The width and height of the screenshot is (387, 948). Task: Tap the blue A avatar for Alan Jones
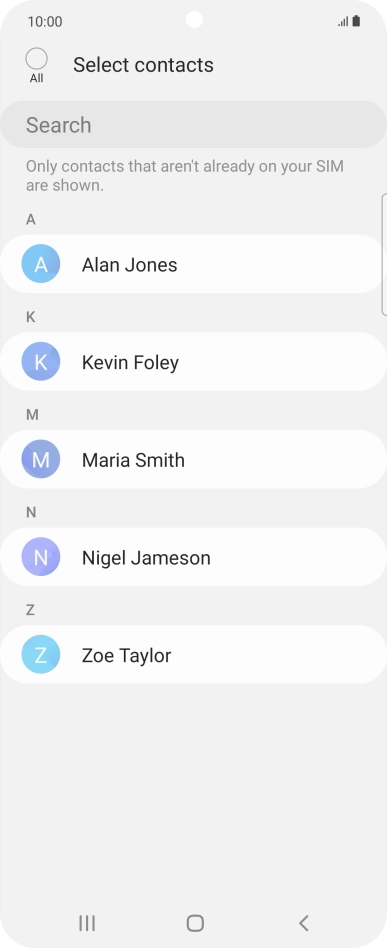point(41,264)
